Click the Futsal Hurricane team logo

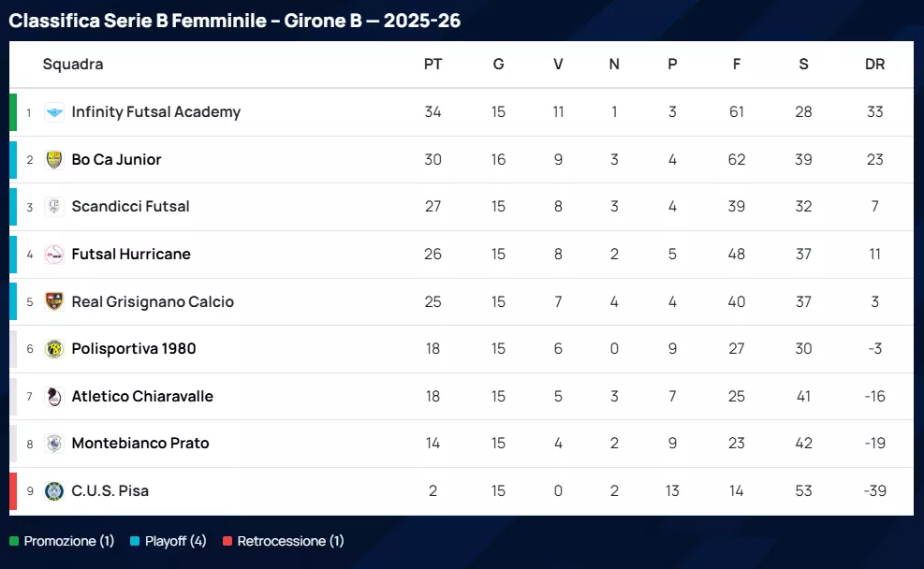tap(54, 255)
